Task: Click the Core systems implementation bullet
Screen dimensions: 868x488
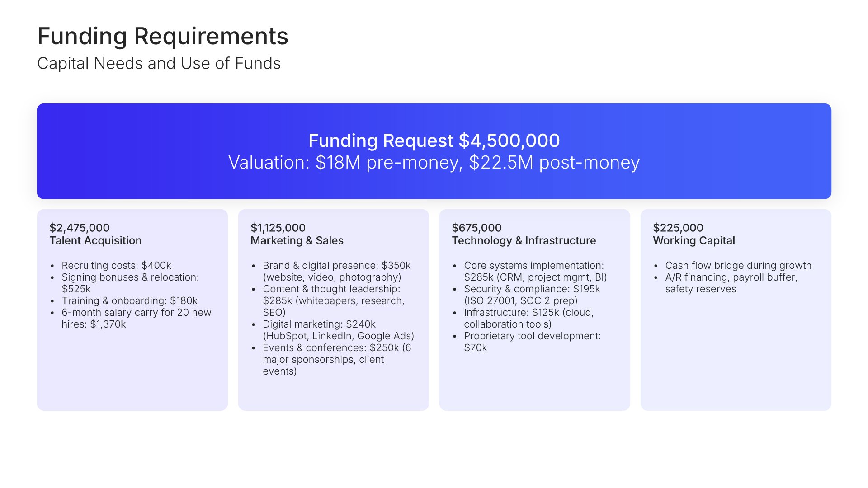Action: click(x=535, y=271)
